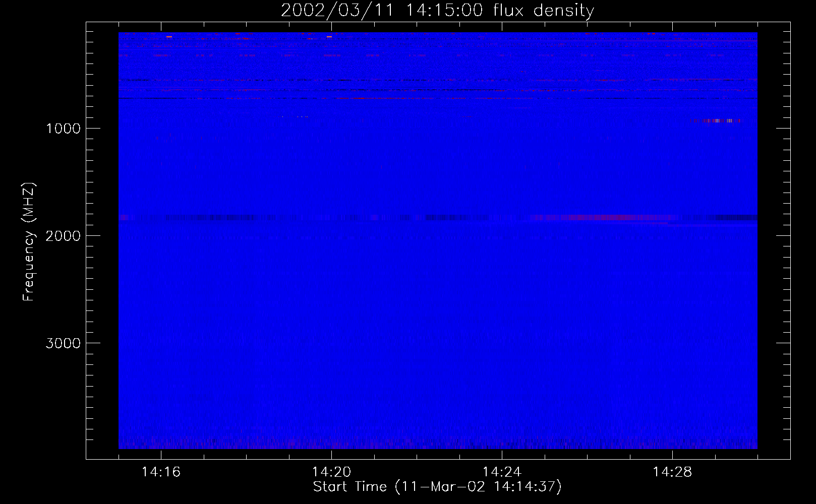Click the 14:28 time tick label
This screenshot has height=504, width=816.
(x=672, y=472)
